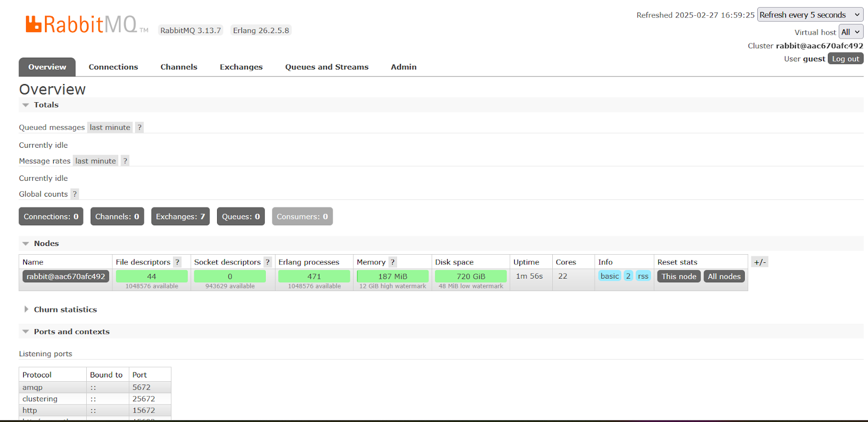
Task: Open the Queues and Streams tab
Action: pyautogui.click(x=327, y=67)
